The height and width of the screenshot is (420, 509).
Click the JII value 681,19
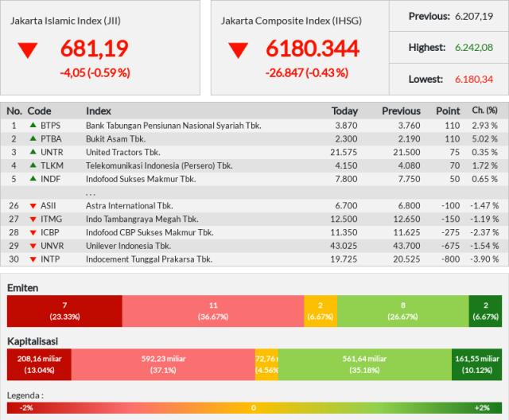(95, 49)
